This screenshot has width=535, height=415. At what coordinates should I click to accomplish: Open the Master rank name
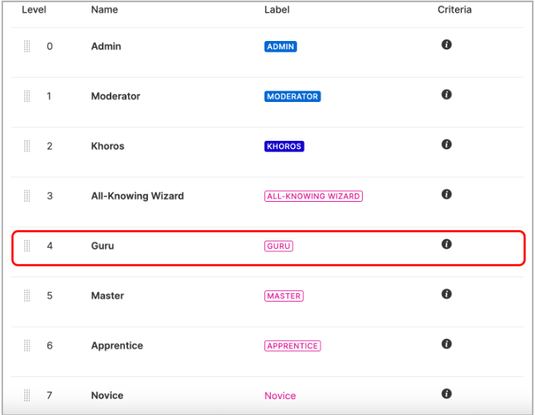tap(107, 296)
